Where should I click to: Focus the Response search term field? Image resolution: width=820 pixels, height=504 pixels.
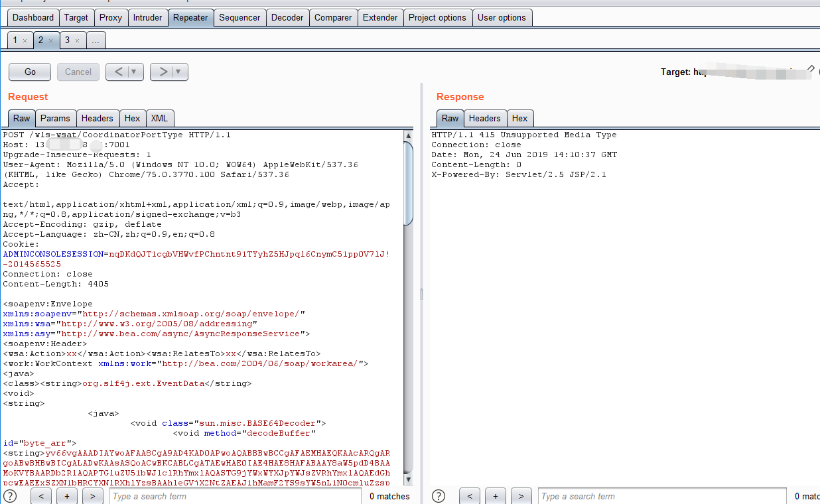pyautogui.click(x=663, y=496)
